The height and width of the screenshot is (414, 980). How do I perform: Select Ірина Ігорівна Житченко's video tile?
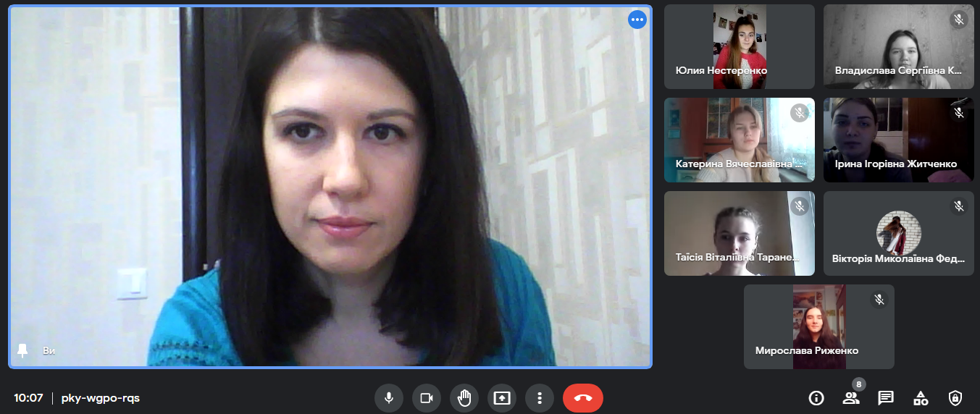click(899, 140)
